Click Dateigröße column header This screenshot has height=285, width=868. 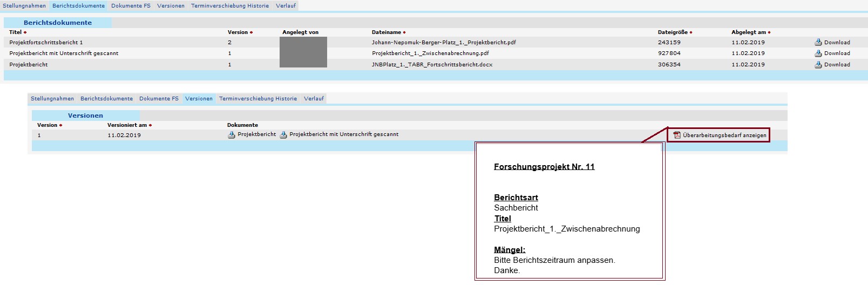pyautogui.click(x=673, y=32)
